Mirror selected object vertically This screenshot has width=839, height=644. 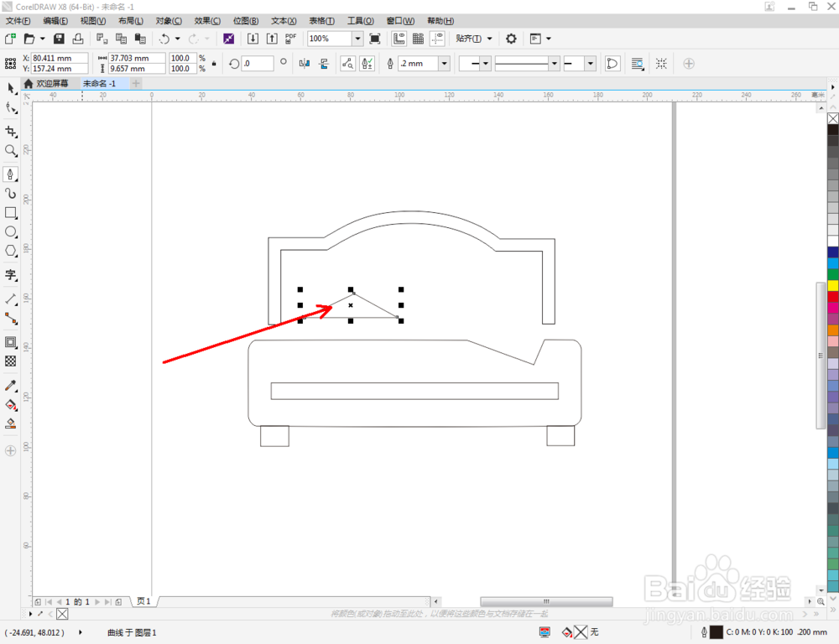click(x=324, y=64)
